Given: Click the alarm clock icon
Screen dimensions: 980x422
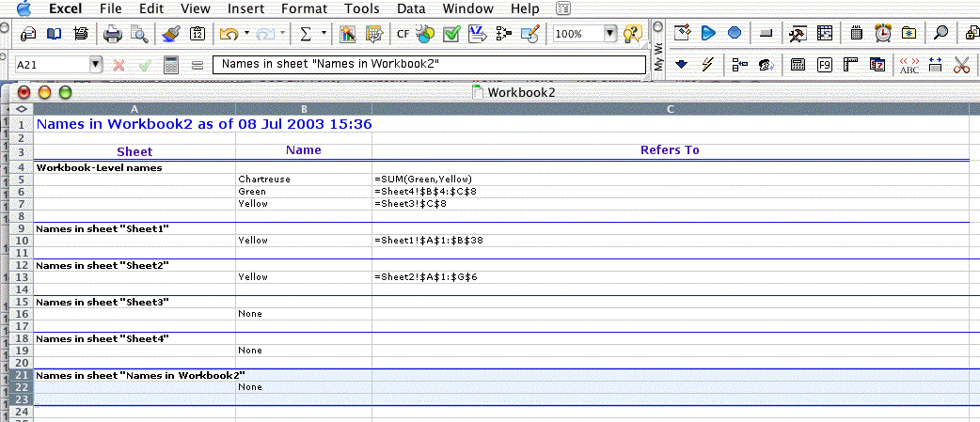Looking at the screenshot, I should [882, 33].
